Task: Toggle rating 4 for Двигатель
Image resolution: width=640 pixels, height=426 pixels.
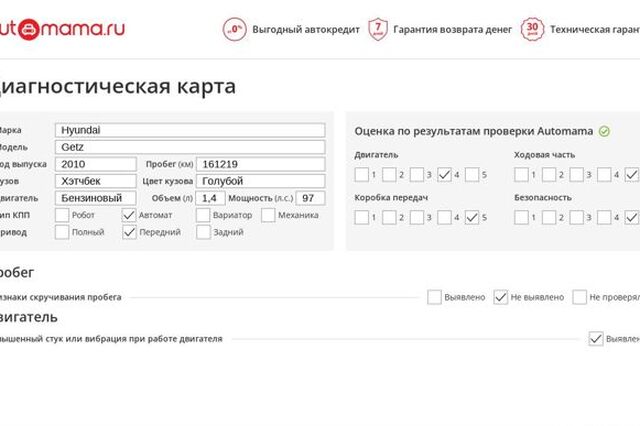Action: tap(444, 175)
